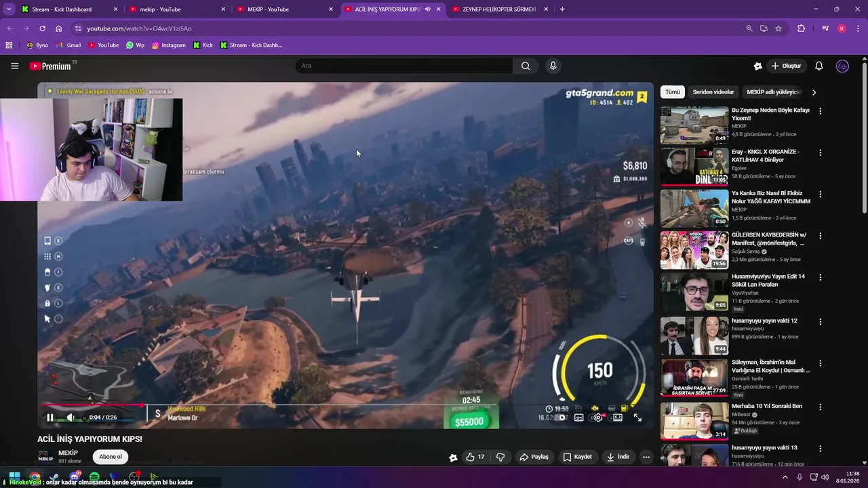Share the video via Paylaş
Screen dimensions: 868x488
pyautogui.click(x=534, y=457)
